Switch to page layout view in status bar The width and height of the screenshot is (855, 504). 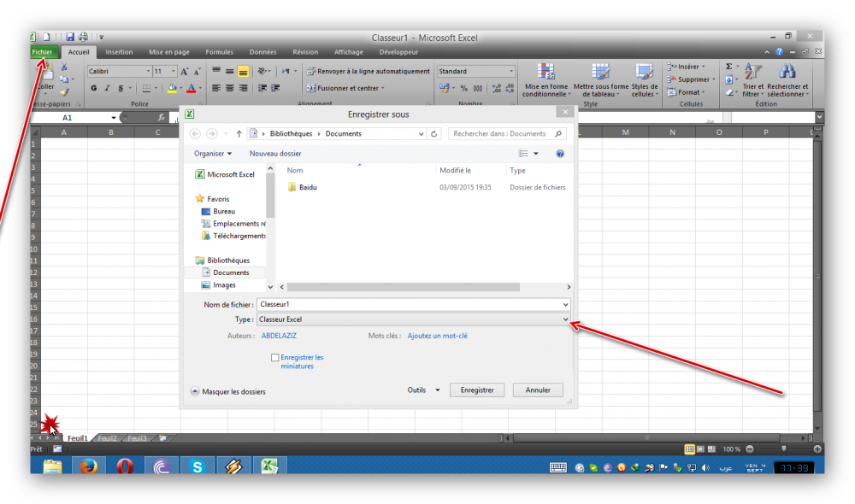coord(701,449)
